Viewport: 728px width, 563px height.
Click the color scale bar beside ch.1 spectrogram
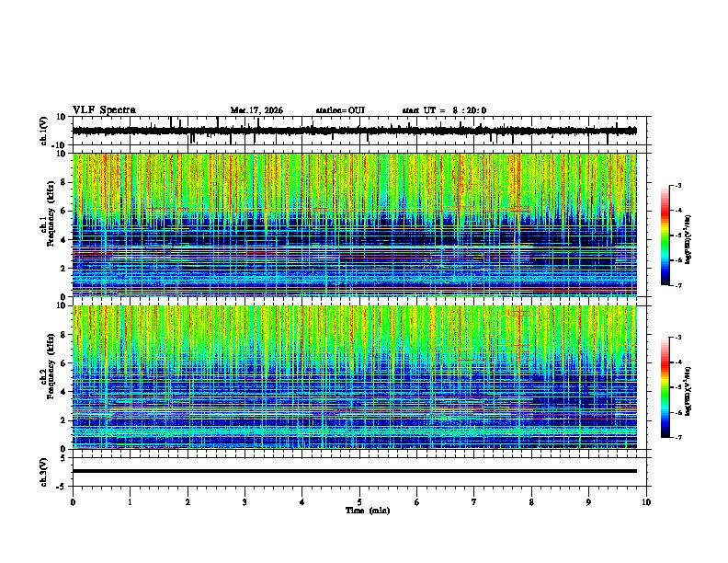point(665,236)
